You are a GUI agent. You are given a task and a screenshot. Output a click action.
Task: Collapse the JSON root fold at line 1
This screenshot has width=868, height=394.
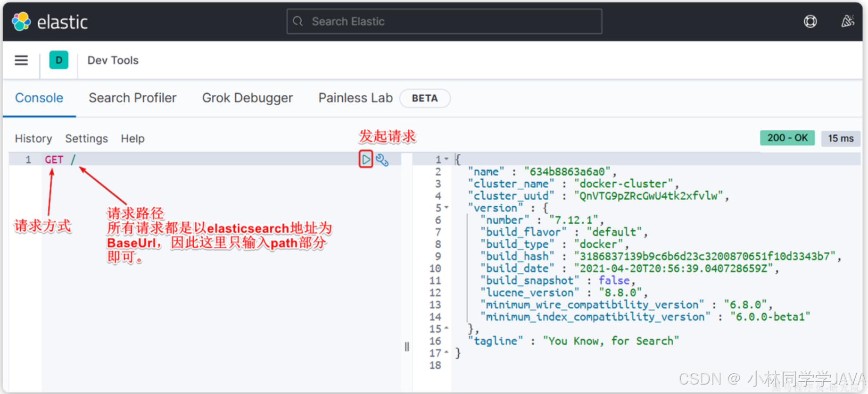pyautogui.click(x=446, y=159)
